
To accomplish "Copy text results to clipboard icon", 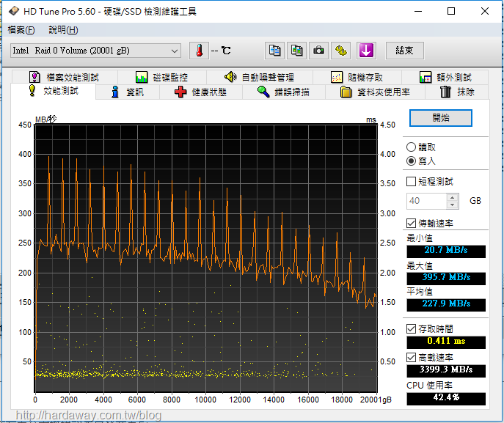I will [274, 51].
